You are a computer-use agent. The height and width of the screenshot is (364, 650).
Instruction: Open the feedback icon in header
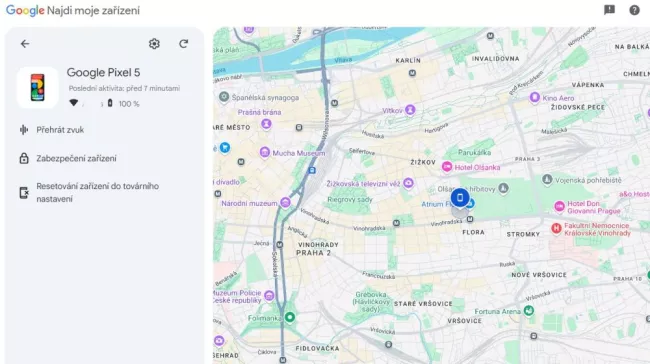tap(609, 10)
